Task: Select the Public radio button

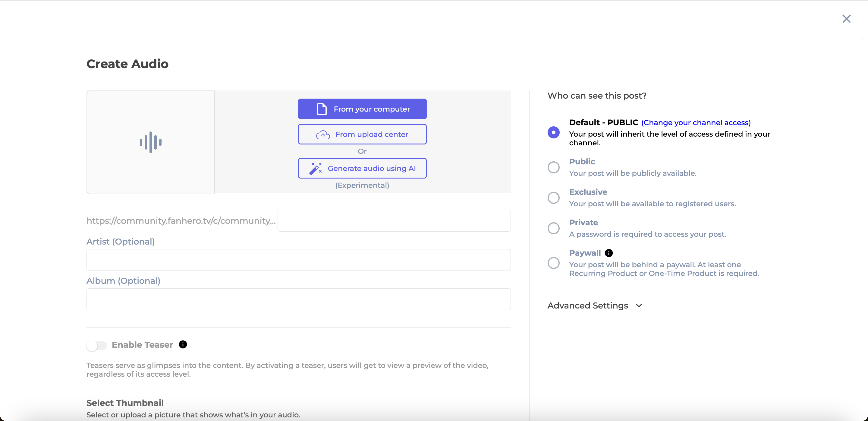Action: 553,167
